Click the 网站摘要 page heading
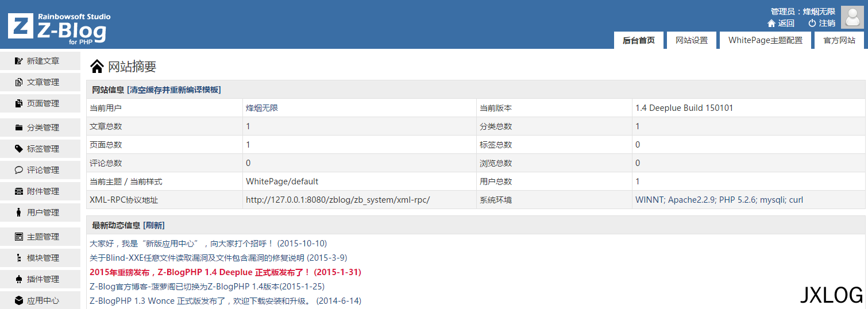 click(132, 67)
